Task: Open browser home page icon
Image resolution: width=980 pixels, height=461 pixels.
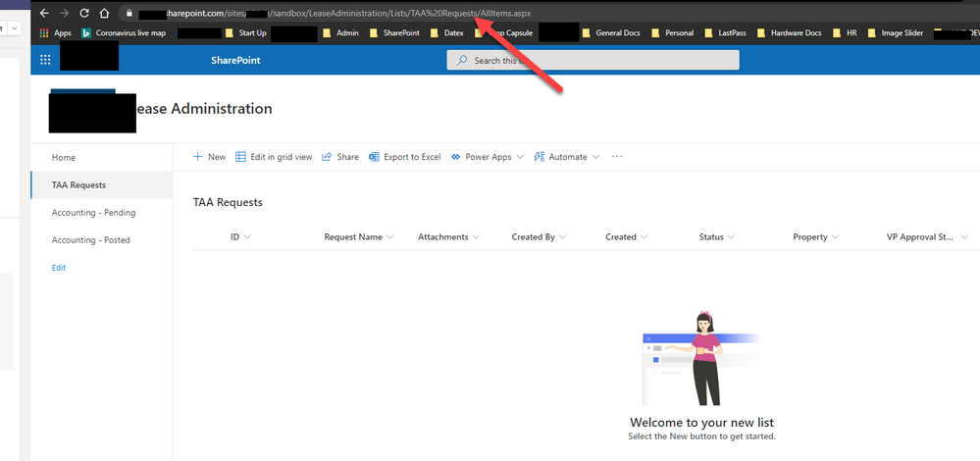Action: coord(104,13)
